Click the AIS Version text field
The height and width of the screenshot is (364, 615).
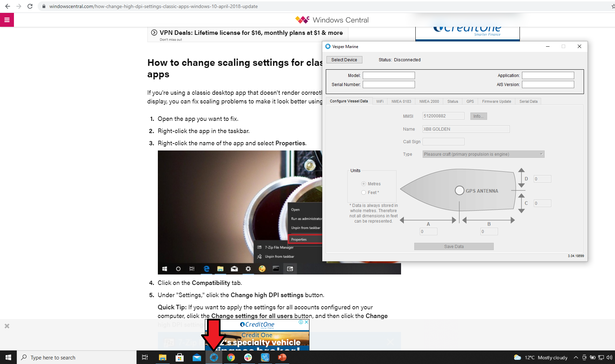548,85
